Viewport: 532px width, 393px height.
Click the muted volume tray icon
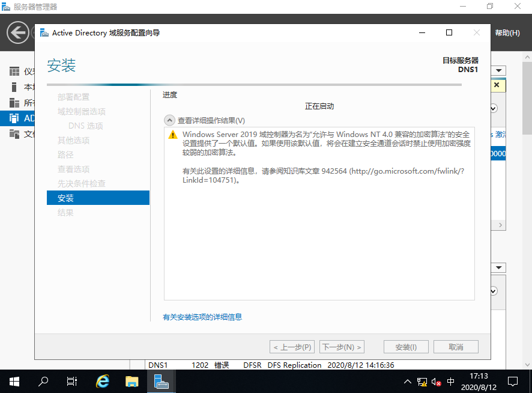click(436, 382)
